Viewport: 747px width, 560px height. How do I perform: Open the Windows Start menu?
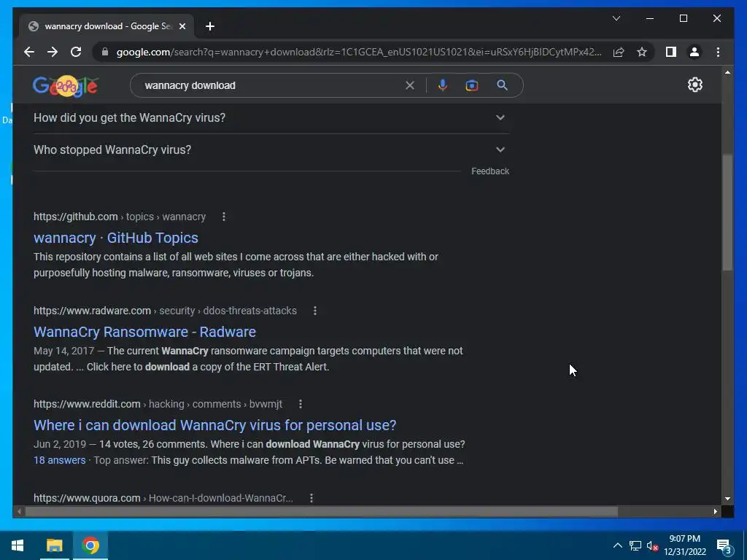pos(18,545)
